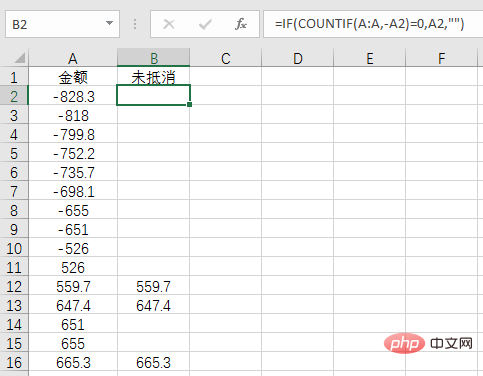
Task: Select row 10 header
Action: 14,248
